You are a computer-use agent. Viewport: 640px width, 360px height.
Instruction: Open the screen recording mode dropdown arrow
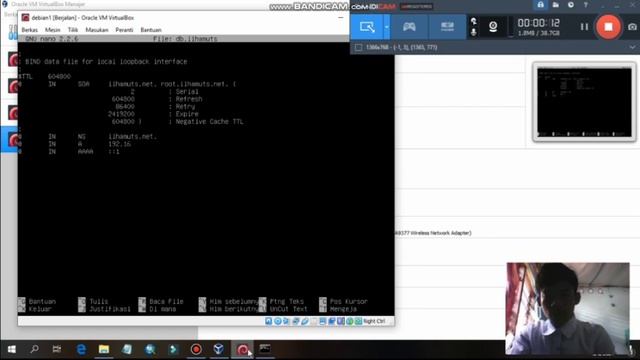pyautogui.click(x=387, y=27)
